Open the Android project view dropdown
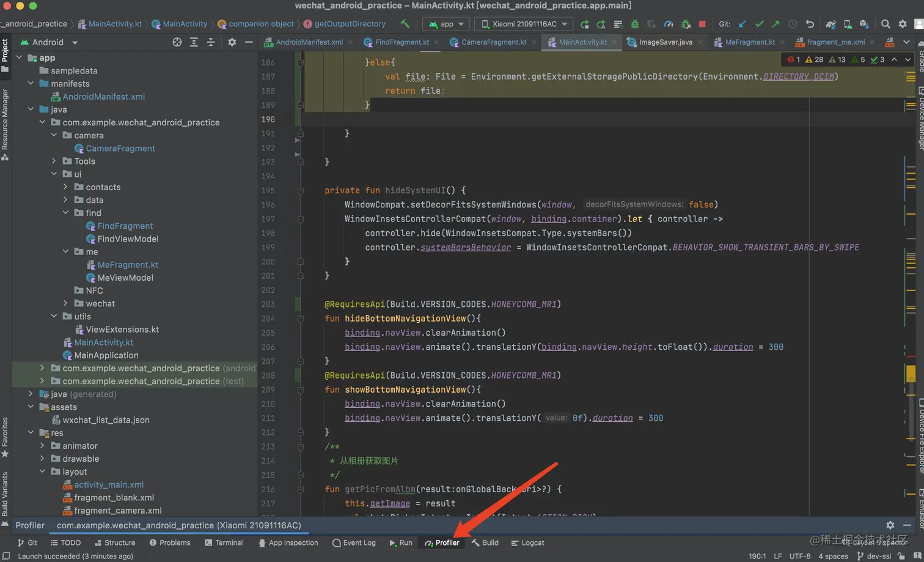924x562 pixels. [x=49, y=42]
